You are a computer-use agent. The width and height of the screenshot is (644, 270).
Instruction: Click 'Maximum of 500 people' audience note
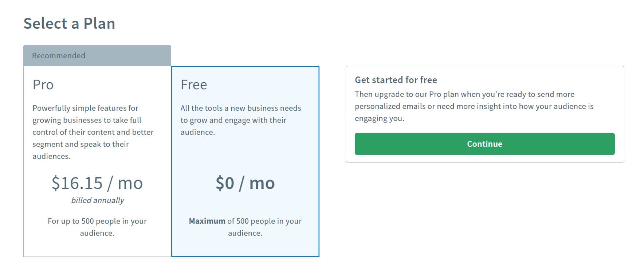coord(245,227)
